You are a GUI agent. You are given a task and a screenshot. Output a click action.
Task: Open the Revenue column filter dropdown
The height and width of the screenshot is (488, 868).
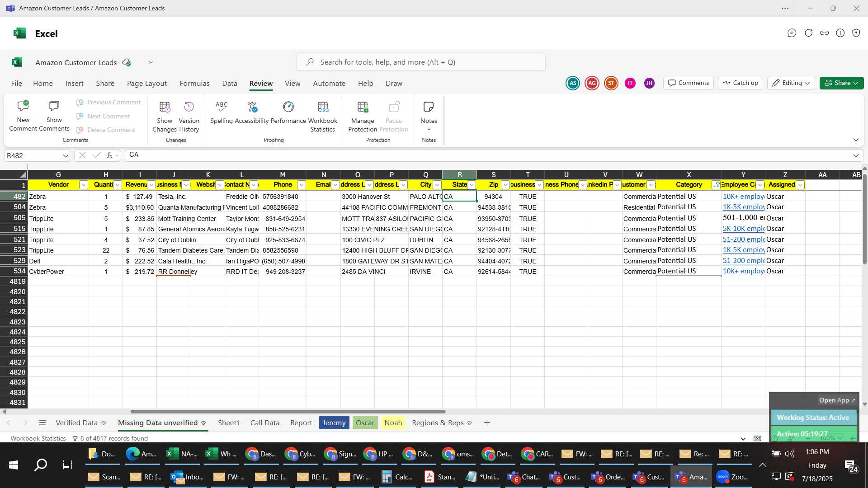[151, 185]
